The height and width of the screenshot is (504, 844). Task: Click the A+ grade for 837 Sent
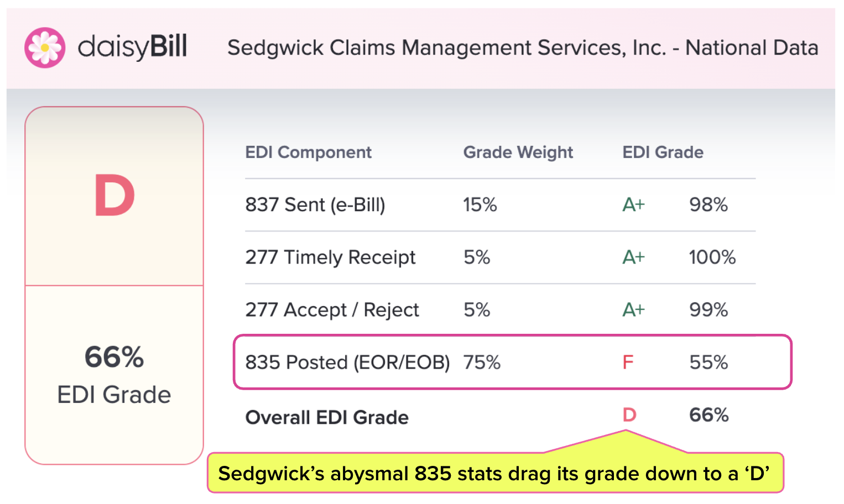[x=633, y=205]
